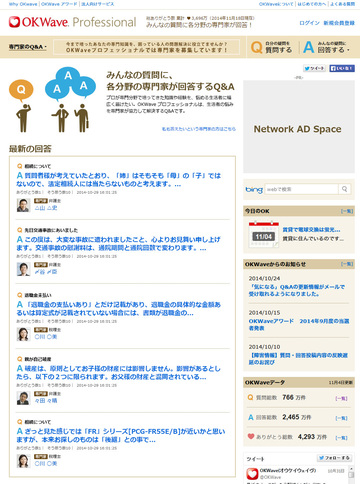Click expert name link under 交通事故 answer
The width and height of the screenshot is (360, 484).
pos(46,272)
